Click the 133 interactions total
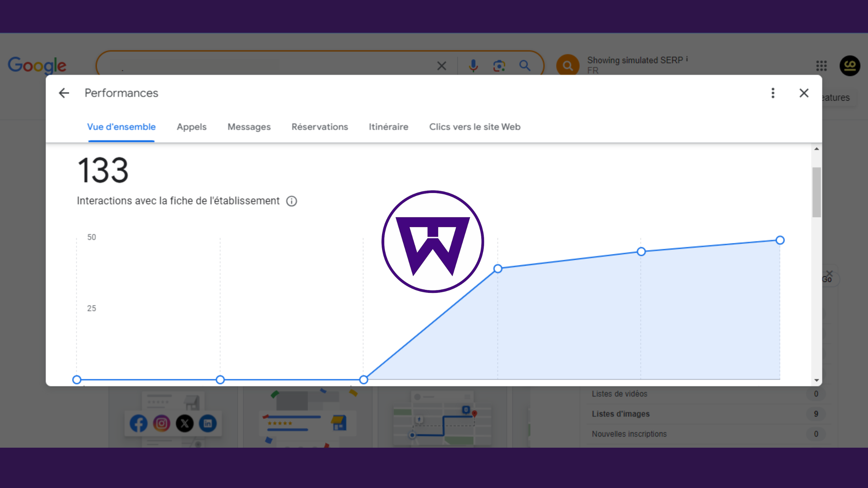This screenshot has height=488, width=868. click(103, 170)
